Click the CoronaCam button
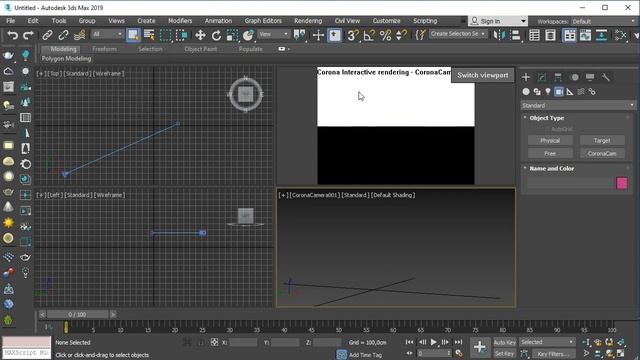Screen dimensions: 640x360 pos(602,153)
